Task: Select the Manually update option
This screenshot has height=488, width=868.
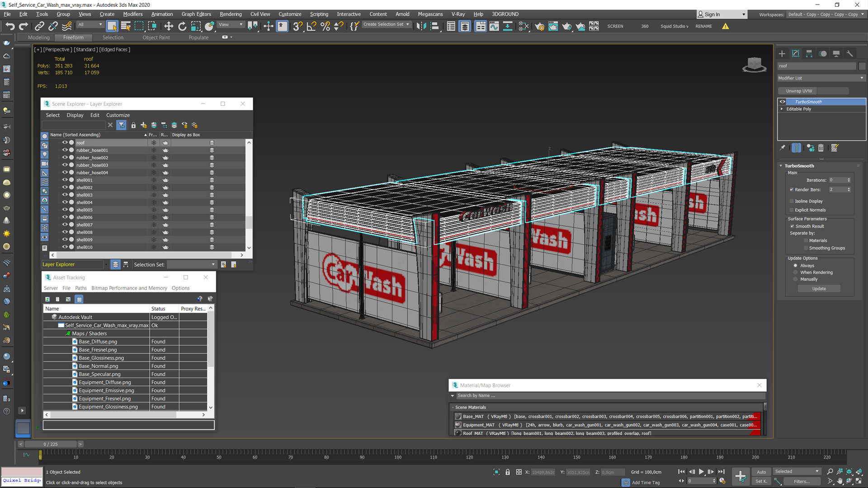Action: (x=796, y=279)
